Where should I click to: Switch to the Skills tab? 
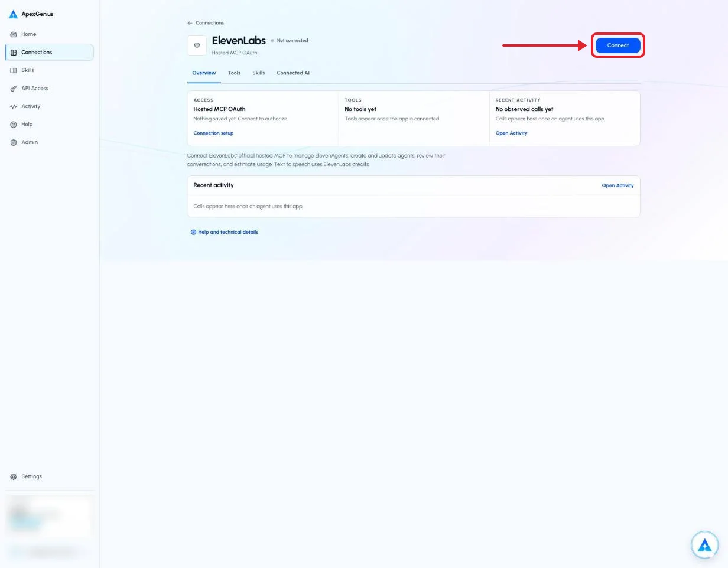258,73
